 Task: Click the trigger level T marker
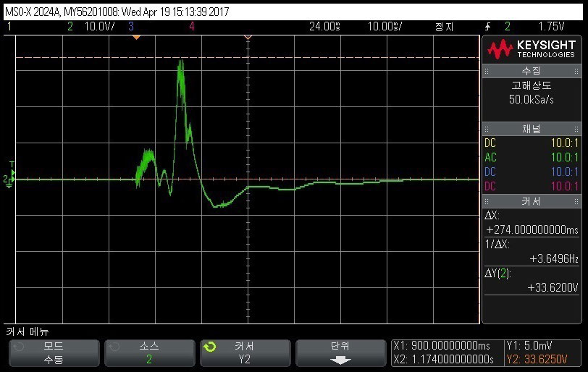click(11, 164)
